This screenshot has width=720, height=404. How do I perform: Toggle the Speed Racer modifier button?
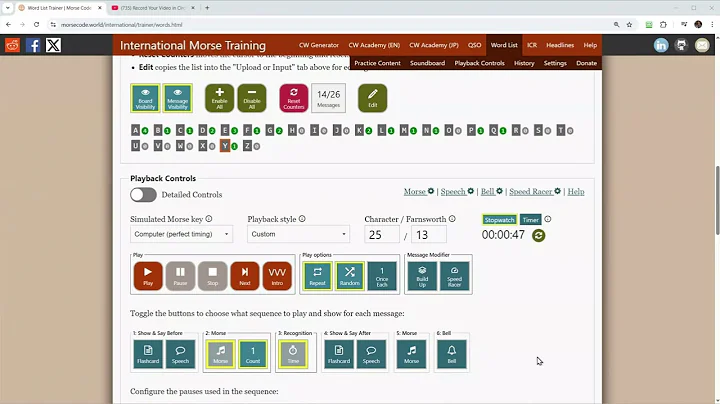point(454,276)
